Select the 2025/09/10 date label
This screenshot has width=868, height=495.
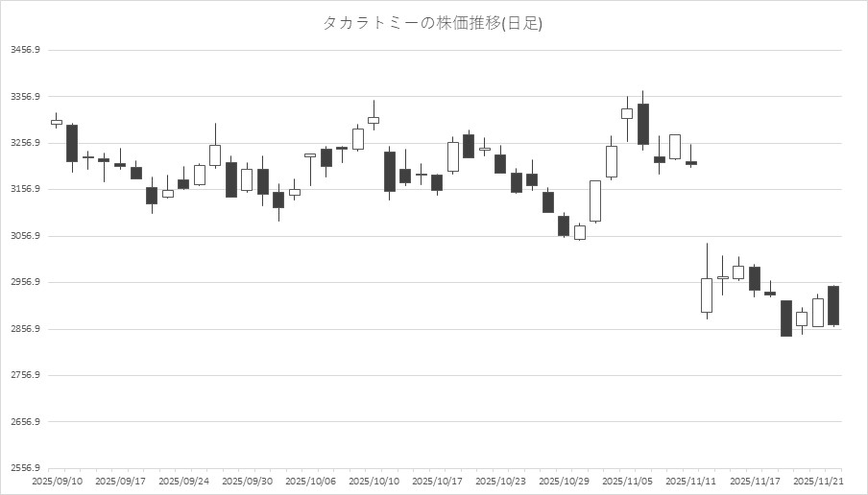click(57, 481)
